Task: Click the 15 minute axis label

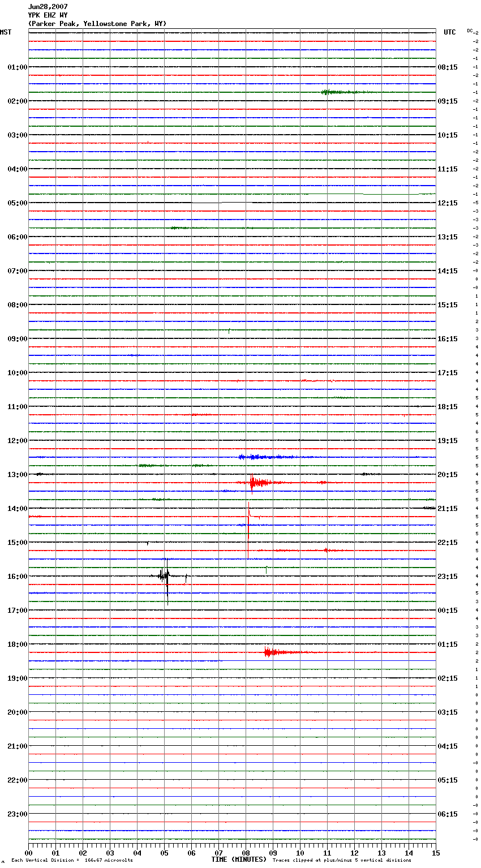Action: 436,853
